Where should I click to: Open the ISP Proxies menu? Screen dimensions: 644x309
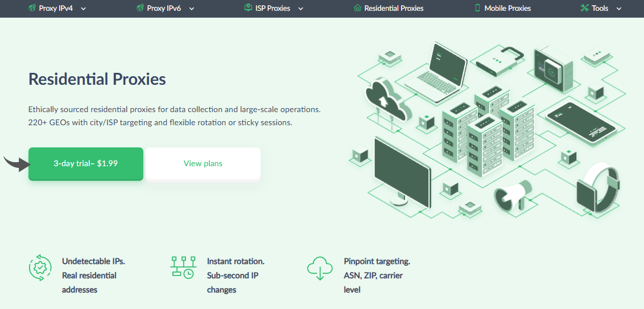(x=273, y=8)
